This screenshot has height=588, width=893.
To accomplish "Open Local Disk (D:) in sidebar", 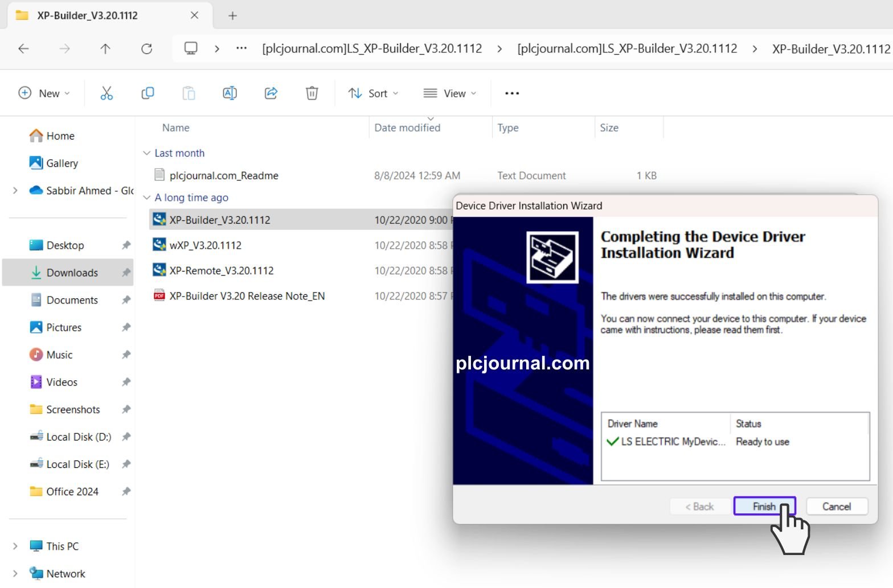I will tap(79, 437).
